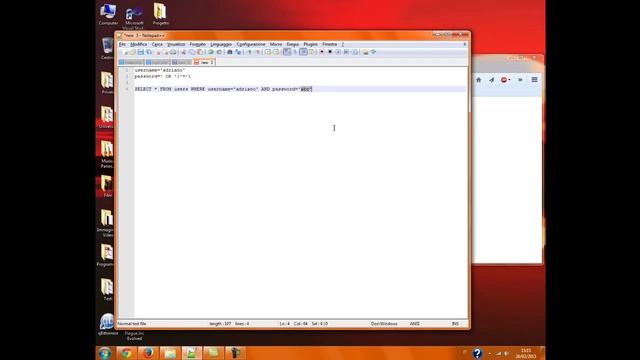The image size is (640, 360).
Task: Open the Firefox hamburger menu
Action: pos(534,80)
